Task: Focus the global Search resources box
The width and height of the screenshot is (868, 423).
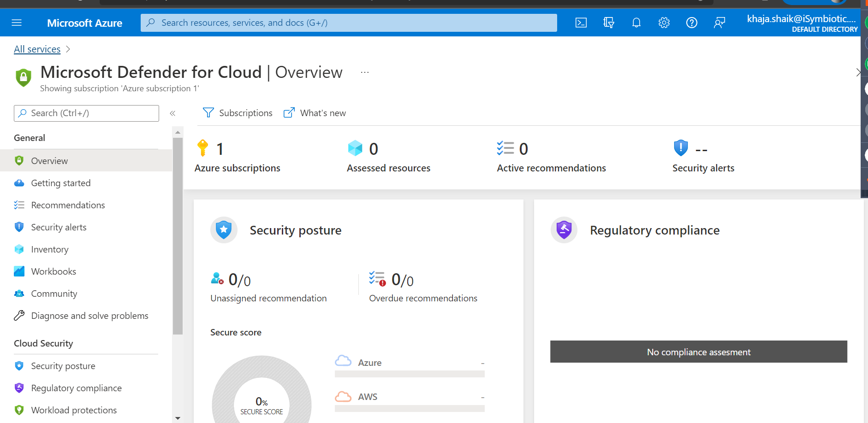Action: 349,23
